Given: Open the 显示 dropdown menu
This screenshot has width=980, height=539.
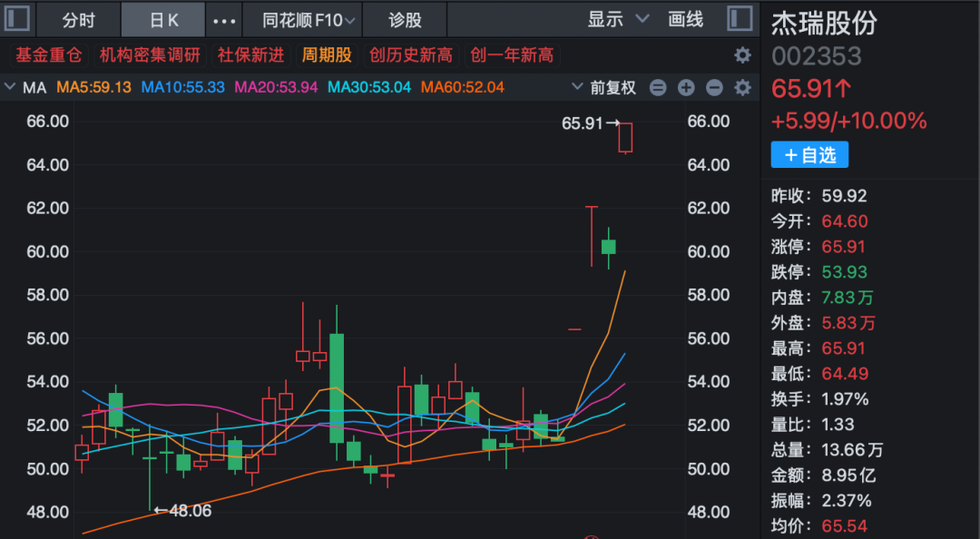Looking at the screenshot, I should coord(615,18).
